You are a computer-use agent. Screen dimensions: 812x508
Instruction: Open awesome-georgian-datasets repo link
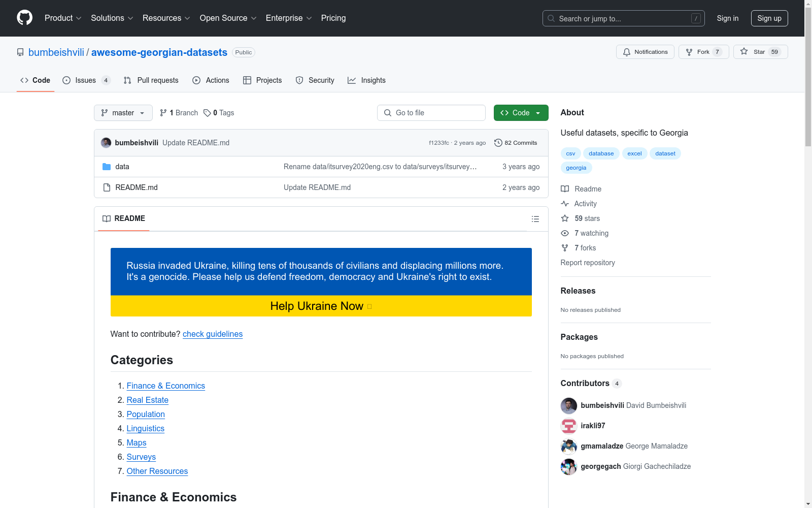point(159,52)
